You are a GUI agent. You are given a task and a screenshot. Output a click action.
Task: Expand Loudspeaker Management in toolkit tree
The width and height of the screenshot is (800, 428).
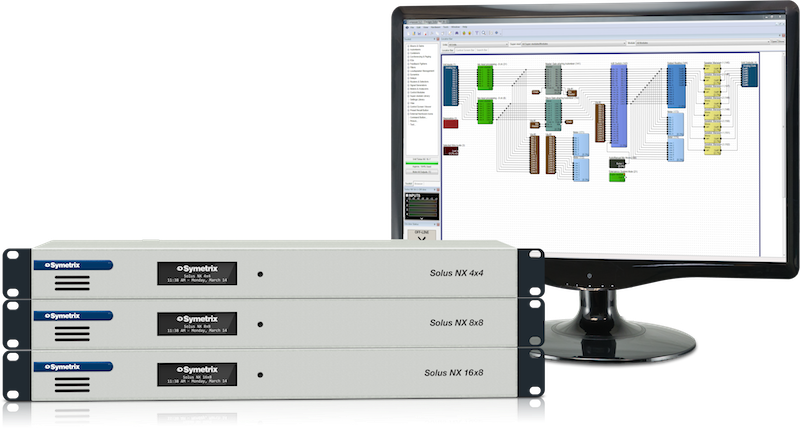pyautogui.click(x=408, y=71)
